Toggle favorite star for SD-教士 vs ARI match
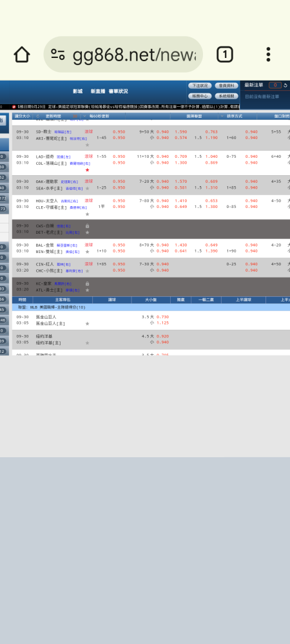290x644 pixels. [x=87, y=145]
